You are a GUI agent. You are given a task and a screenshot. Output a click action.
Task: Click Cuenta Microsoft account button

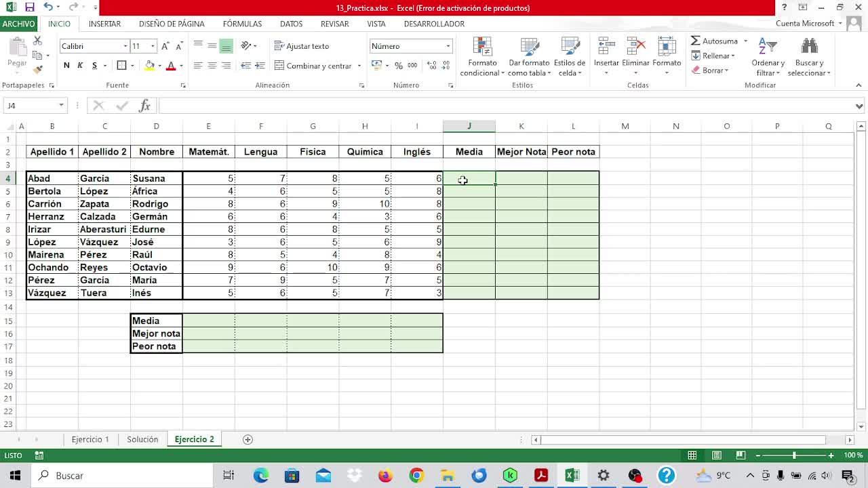tap(809, 24)
